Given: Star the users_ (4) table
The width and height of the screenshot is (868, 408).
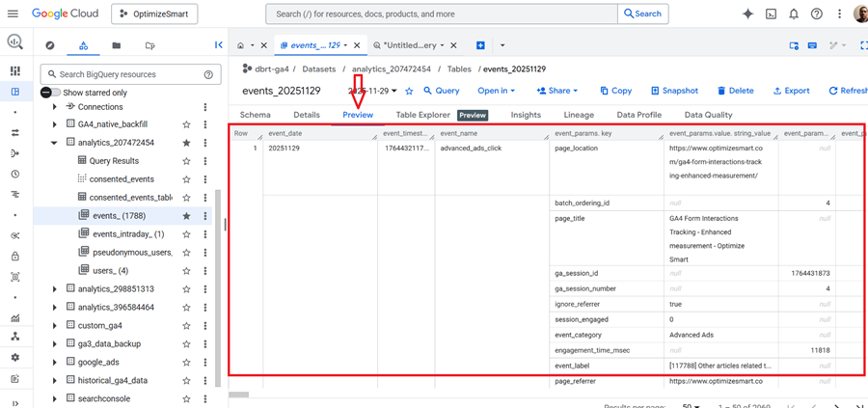Looking at the screenshot, I should coord(186,271).
